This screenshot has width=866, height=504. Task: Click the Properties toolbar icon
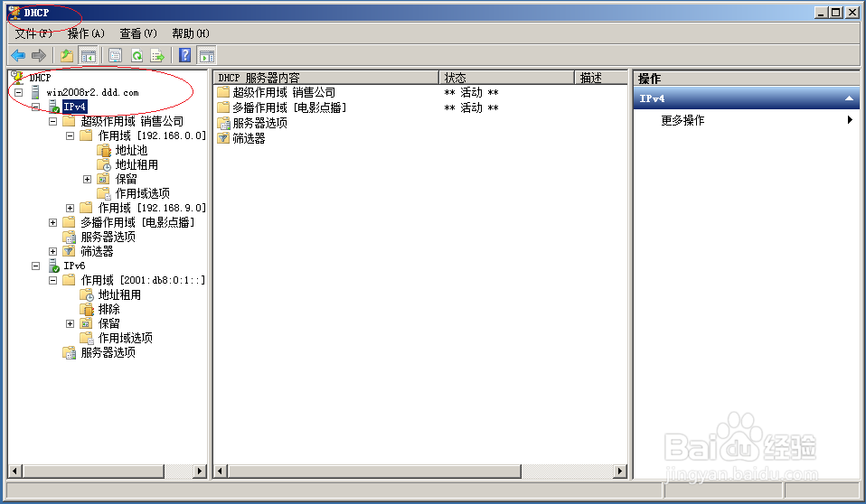115,55
